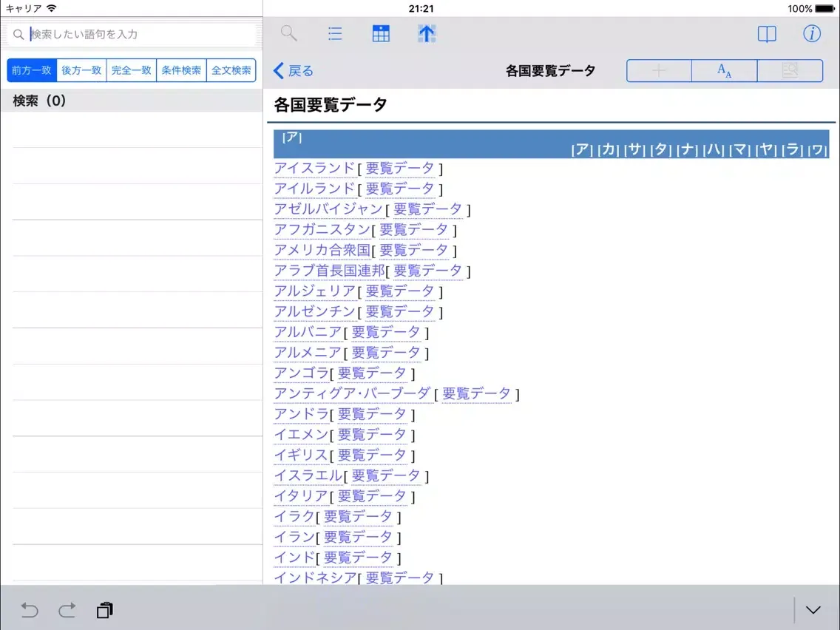The height and width of the screenshot is (630, 840).
Task: Open the インド country link
Action: (294, 557)
